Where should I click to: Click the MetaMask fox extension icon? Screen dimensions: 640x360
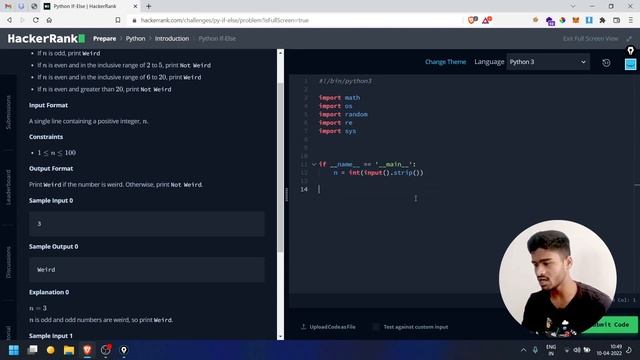(x=576, y=20)
